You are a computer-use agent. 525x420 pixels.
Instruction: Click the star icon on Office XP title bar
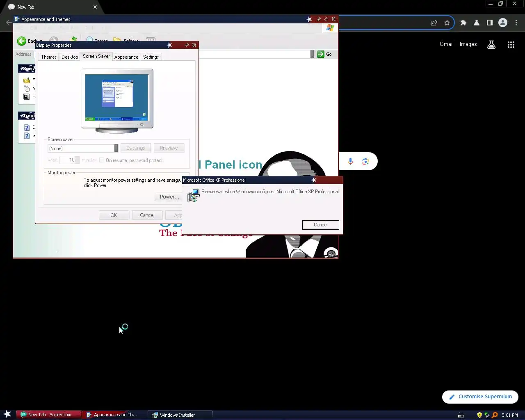[314, 180]
